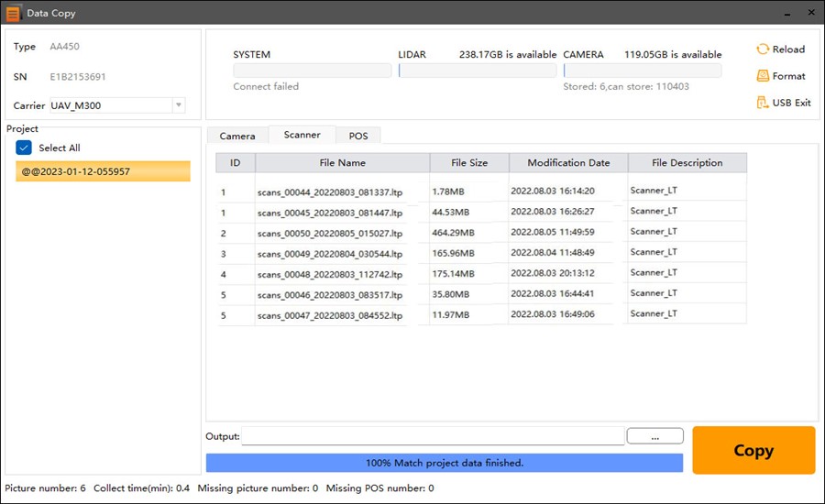Screen dimensions: 825x504
Task: Sort by Modification Date column header
Action: click(568, 163)
